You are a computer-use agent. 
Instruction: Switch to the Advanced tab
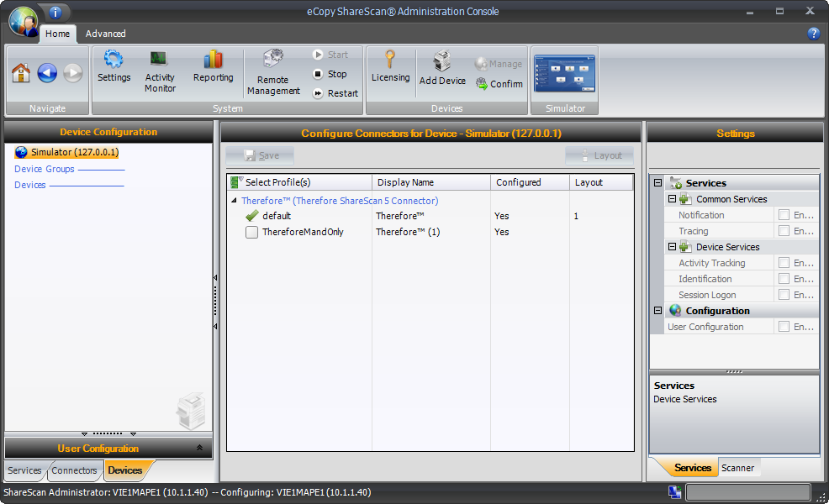pyautogui.click(x=105, y=34)
